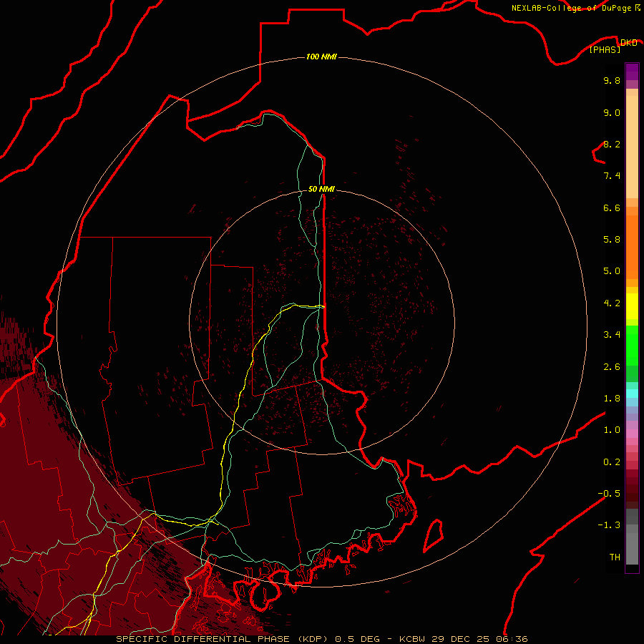Click the 5.8 value on color scale
The height and width of the screenshot is (644, 644).
pyautogui.click(x=612, y=240)
